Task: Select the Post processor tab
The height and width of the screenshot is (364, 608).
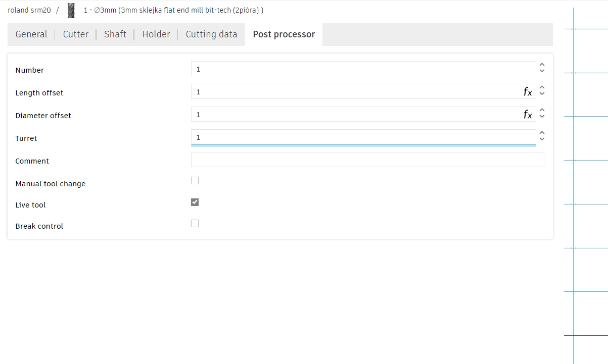Action: coord(284,34)
